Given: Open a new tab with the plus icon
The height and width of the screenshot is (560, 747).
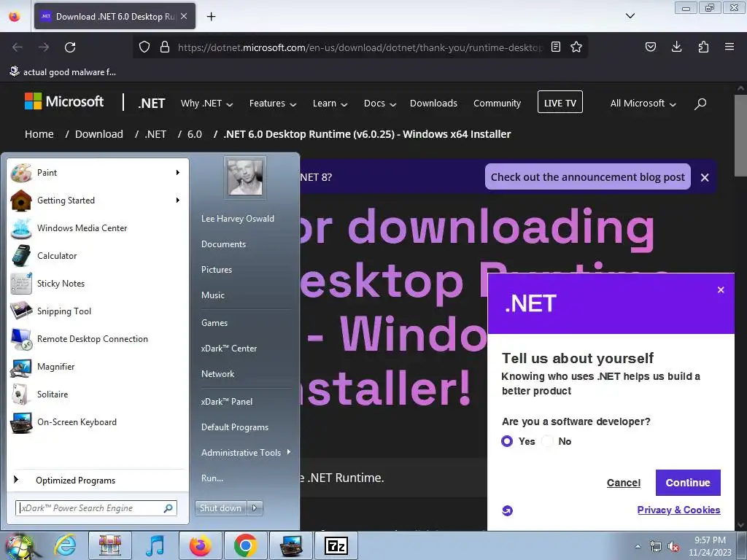Looking at the screenshot, I should (211, 17).
